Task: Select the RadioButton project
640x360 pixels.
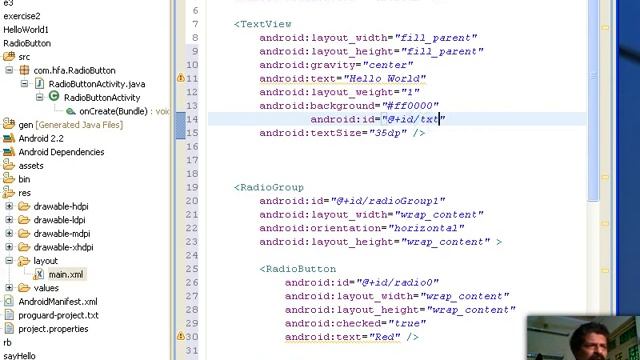Action: (x=27, y=43)
